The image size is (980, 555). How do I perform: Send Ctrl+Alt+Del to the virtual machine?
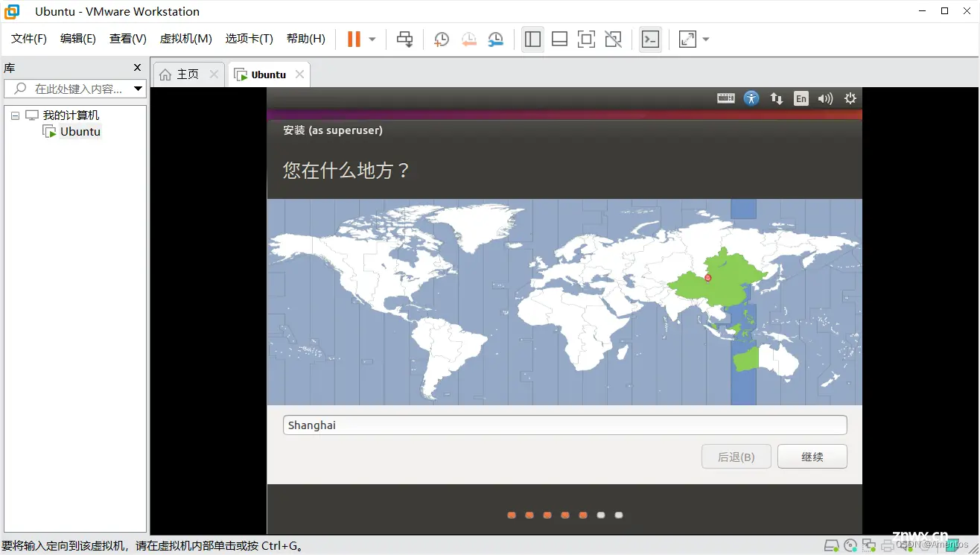[404, 39]
